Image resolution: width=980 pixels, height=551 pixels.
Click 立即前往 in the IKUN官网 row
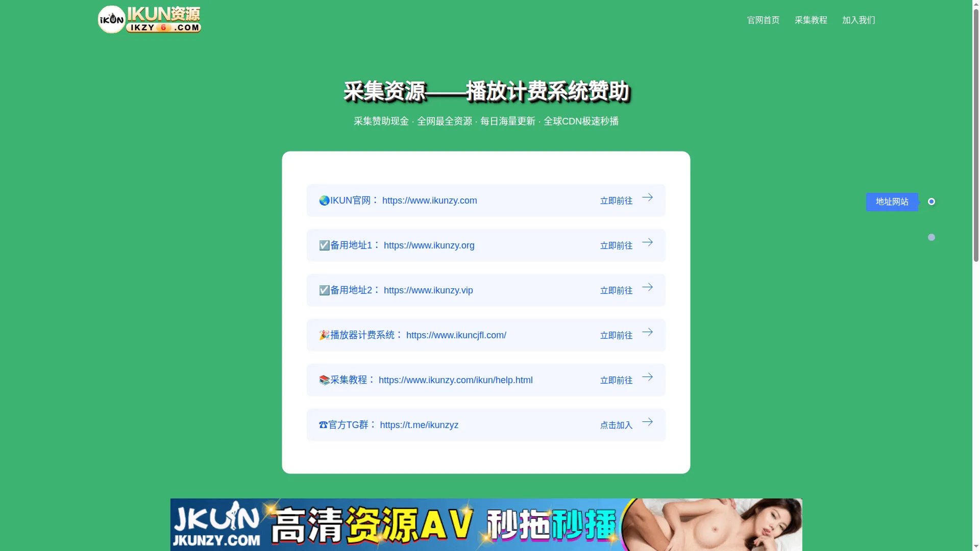tap(616, 201)
